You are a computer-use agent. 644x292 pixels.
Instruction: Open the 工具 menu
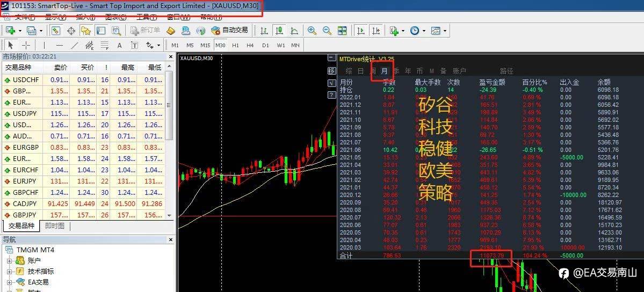(147, 17)
